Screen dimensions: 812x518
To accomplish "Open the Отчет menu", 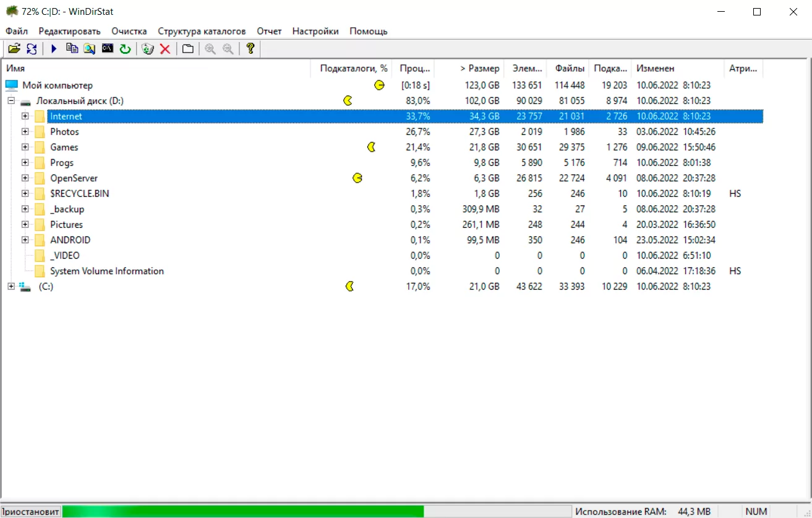I will pyautogui.click(x=269, y=31).
